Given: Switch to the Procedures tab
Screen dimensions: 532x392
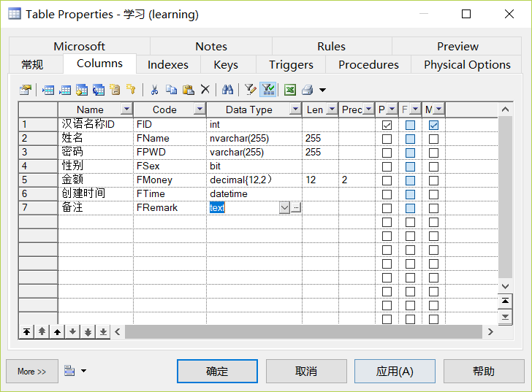Looking at the screenshot, I should 368,64.
